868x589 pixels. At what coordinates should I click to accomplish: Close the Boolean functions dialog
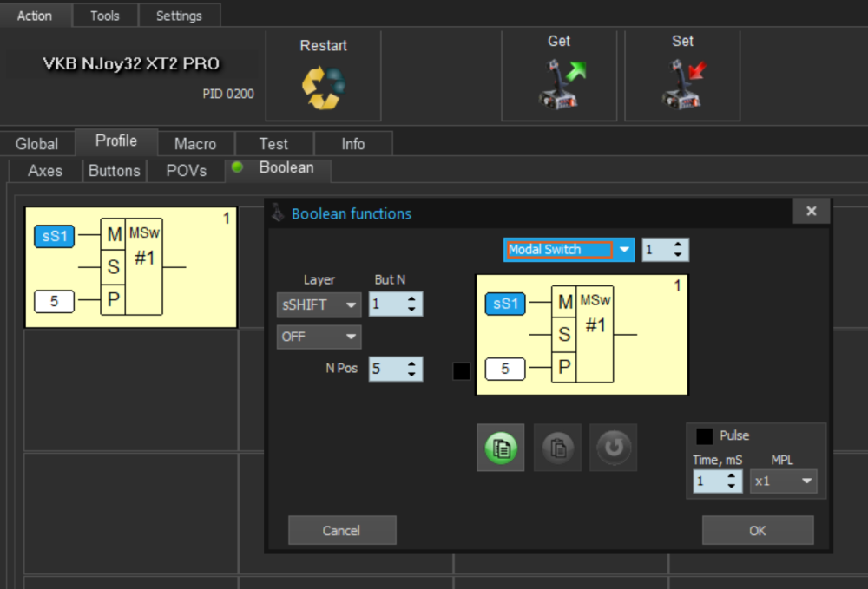click(x=811, y=212)
